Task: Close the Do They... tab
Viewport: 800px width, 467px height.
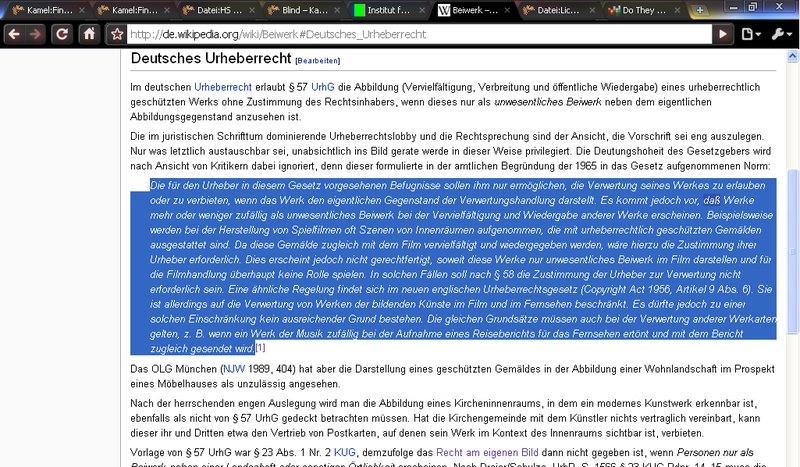Action: [677, 10]
